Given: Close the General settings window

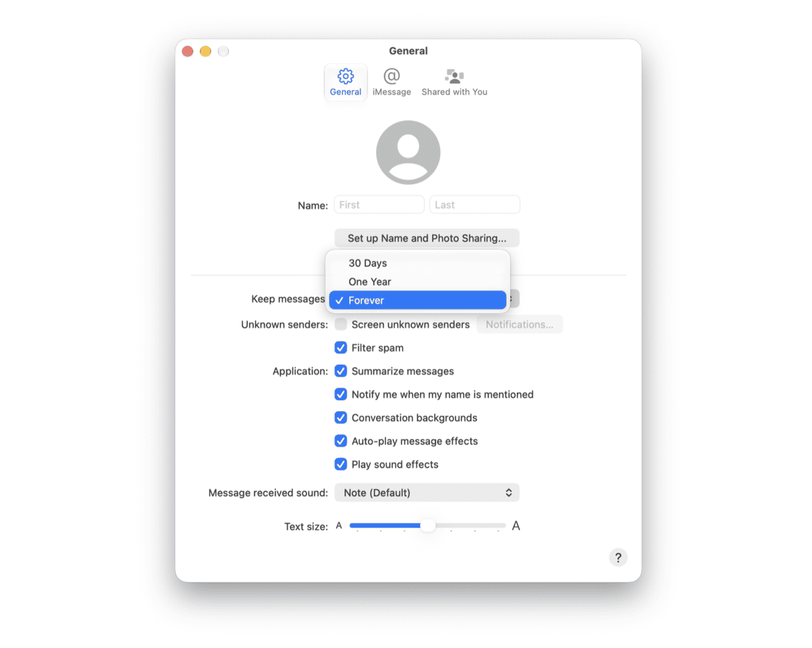Looking at the screenshot, I should [x=188, y=51].
